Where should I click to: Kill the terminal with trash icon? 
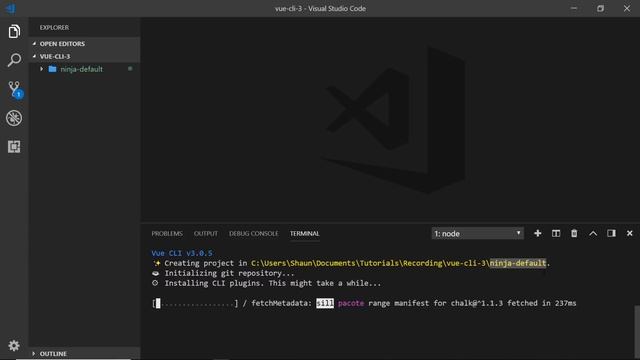(x=574, y=233)
